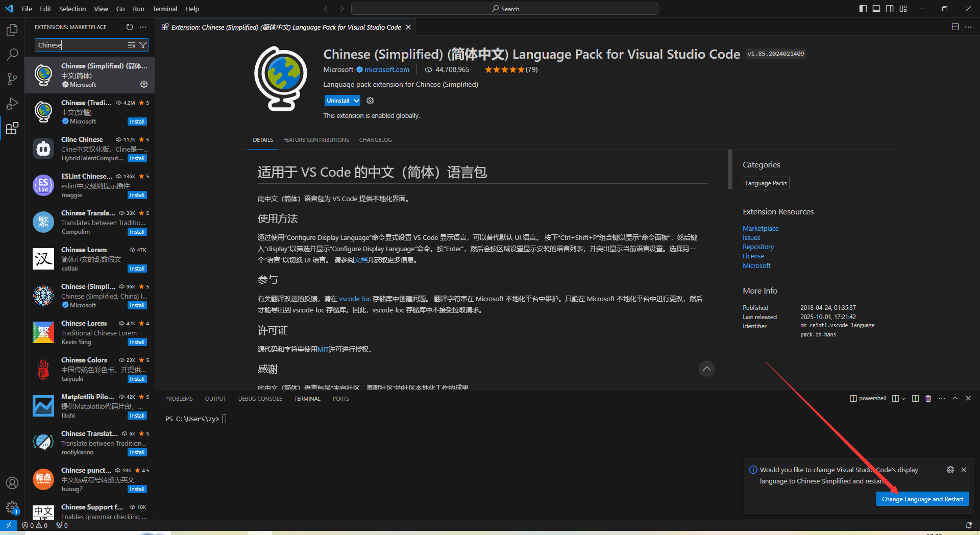Open microsoft.com publisher link
This screenshot has height=535, width=980.
click(x=387, y=69)
